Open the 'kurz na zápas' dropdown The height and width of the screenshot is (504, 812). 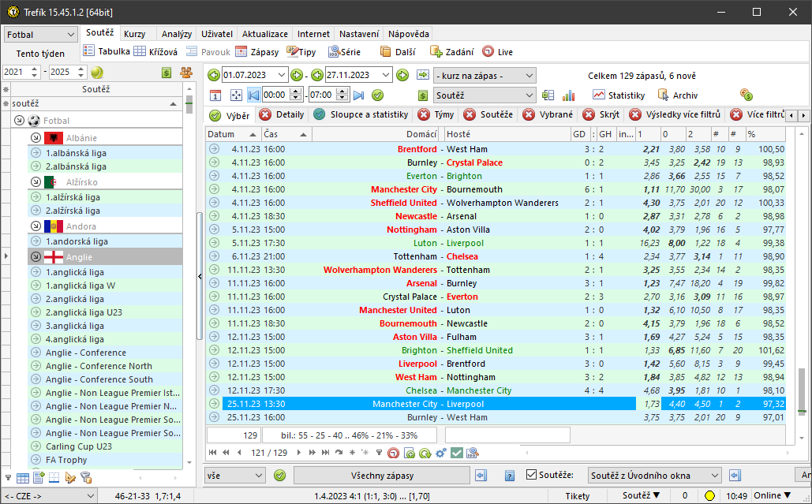[x=485, y=76]
